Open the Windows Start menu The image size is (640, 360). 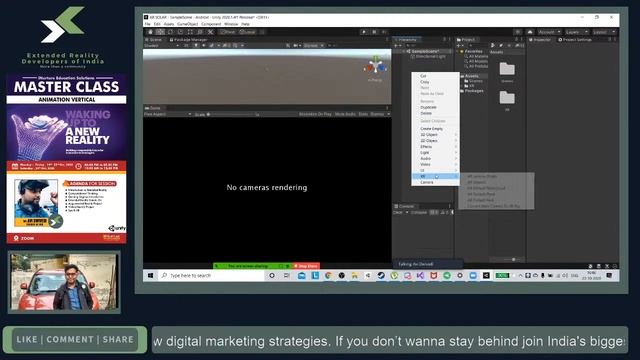[150, 276]
